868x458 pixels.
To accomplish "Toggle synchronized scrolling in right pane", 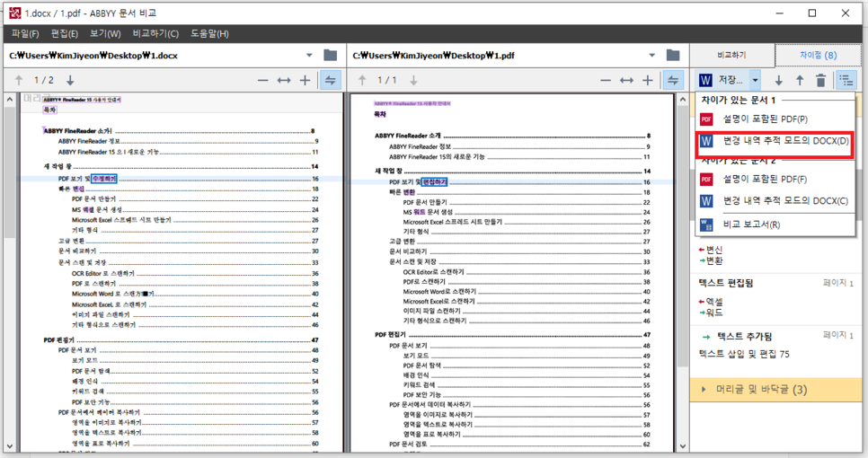I will [673, 80].
